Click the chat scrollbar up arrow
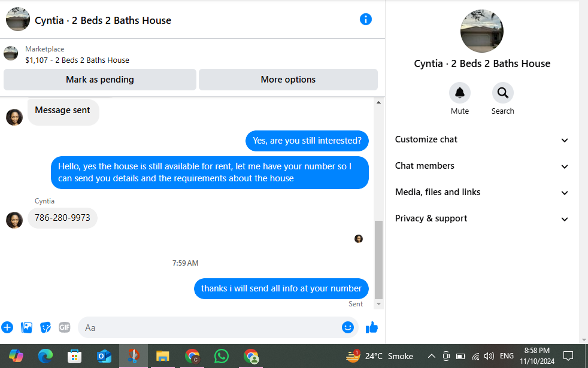The height and width of the screenshot is (368, 588). pyautogui.click(x=379, y=102)
